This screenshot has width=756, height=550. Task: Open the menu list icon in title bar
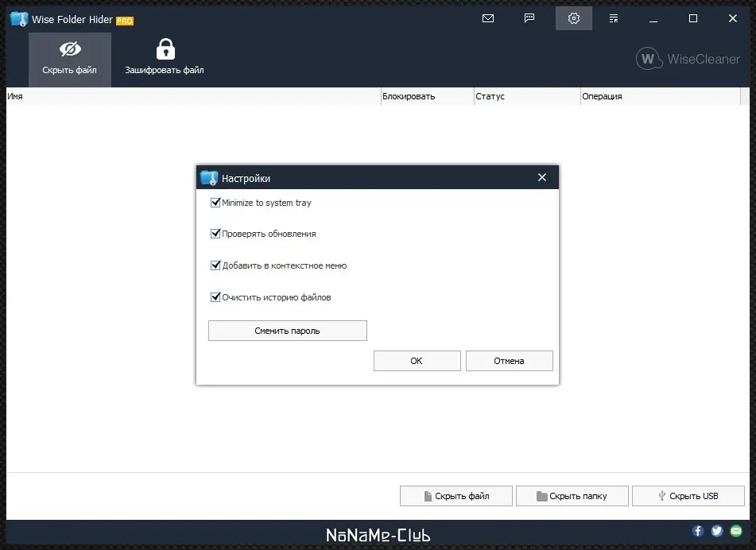tap(613, 18)
